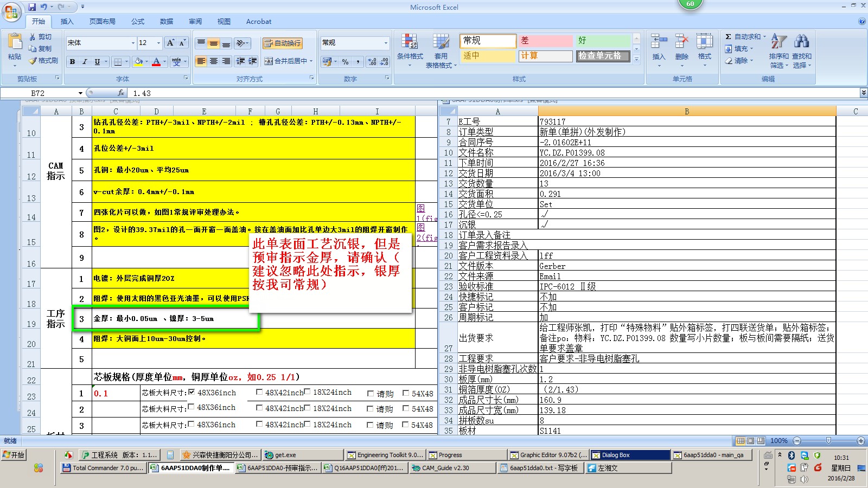Screen dimensions: 868x488
Task: Check 48X42inch box in core row 1
Action: pos(259,392)
